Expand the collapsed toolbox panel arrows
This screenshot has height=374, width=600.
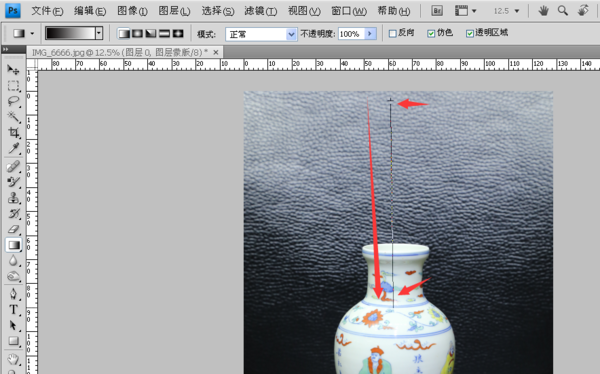point(5,49)
